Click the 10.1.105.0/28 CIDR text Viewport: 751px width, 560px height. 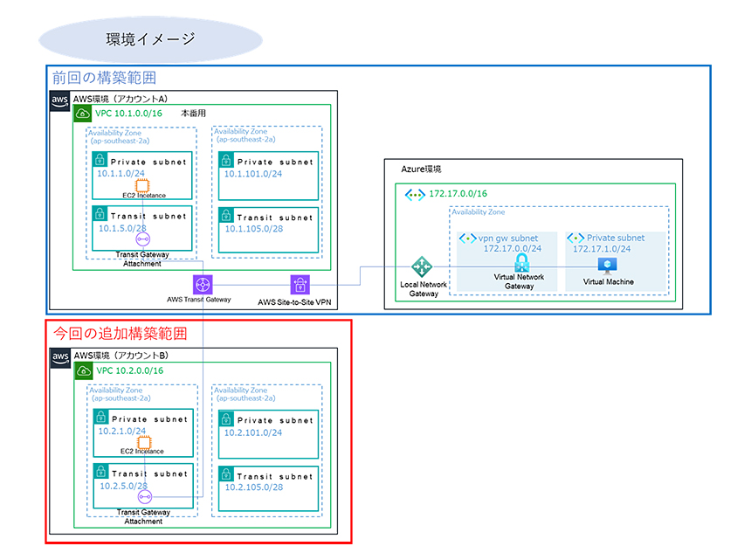[x=254, y=229]
